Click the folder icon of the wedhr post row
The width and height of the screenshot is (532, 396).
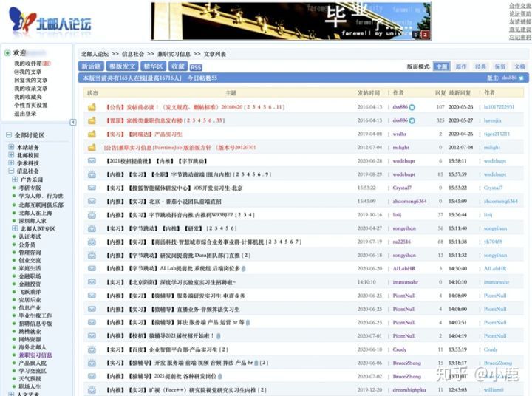[92, 134]
